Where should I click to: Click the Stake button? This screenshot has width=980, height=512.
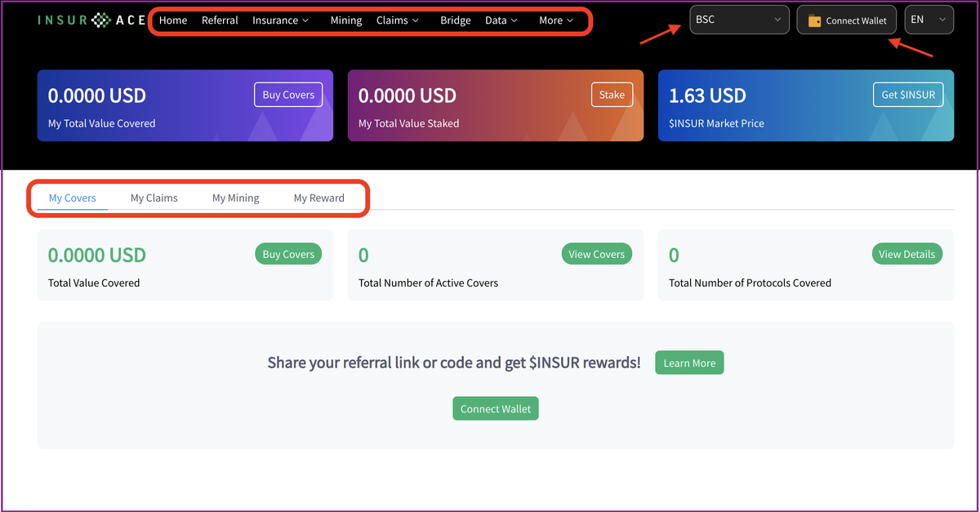(612, 95)
